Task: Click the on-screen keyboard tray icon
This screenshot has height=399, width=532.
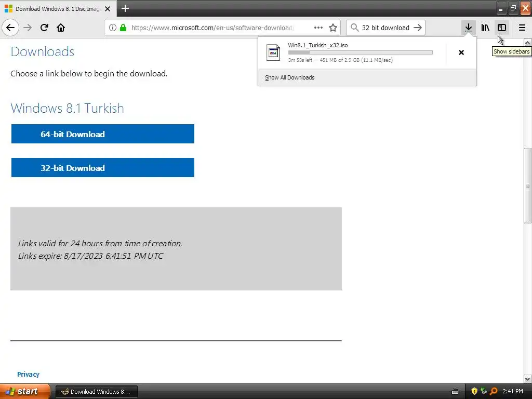Action: tap(455, 392)
